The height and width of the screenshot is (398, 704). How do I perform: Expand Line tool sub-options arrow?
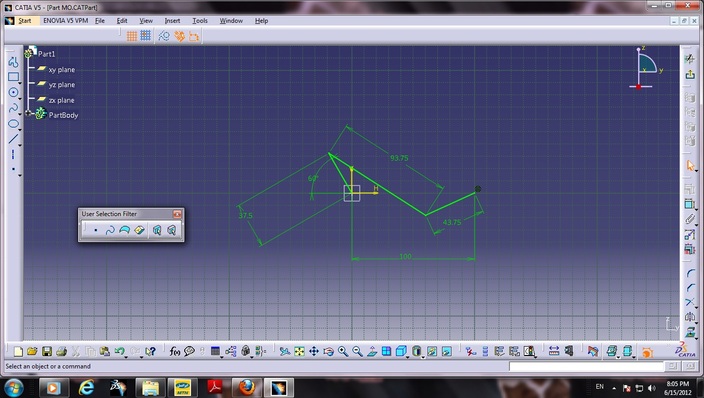[x=20, y=145]
